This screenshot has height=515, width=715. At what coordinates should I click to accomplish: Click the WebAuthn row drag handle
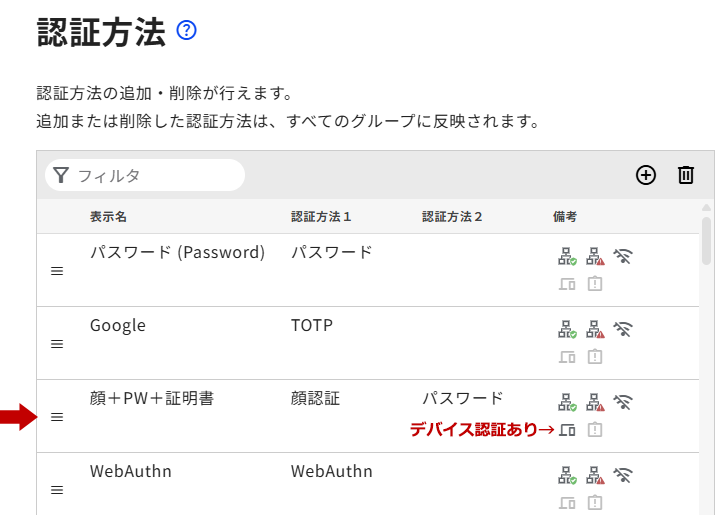coord(57,490)
